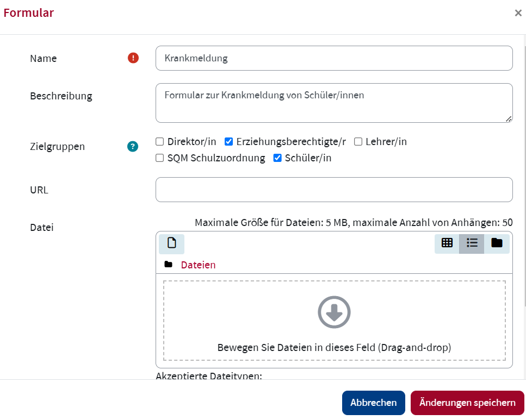Image resolution: width=526 pixels, height=420 pixels.
Task: Select the Krankmeldung name field
Action: (334, 58)
